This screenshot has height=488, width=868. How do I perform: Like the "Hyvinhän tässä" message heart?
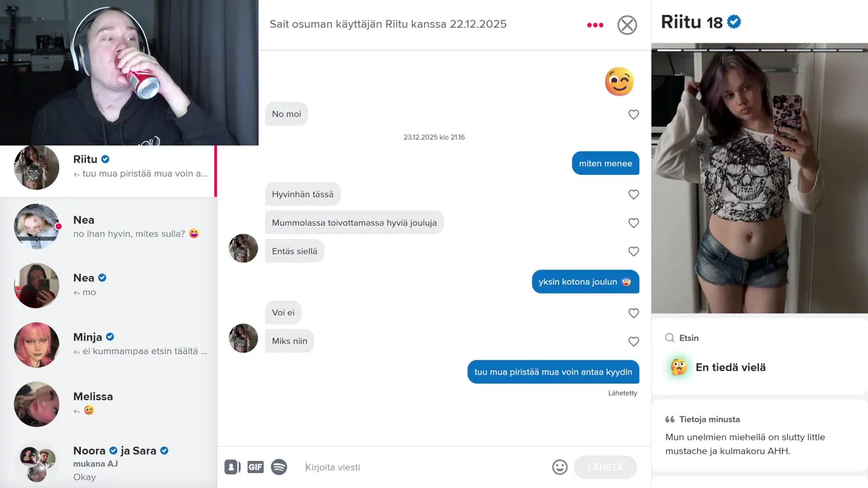coord(633,195)
